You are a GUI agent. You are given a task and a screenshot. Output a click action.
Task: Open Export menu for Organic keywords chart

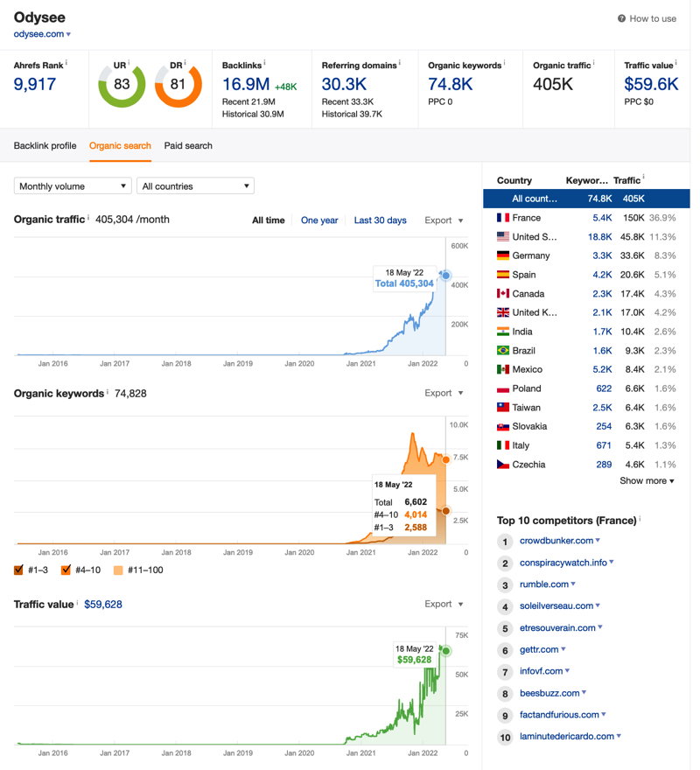(444, 393)
